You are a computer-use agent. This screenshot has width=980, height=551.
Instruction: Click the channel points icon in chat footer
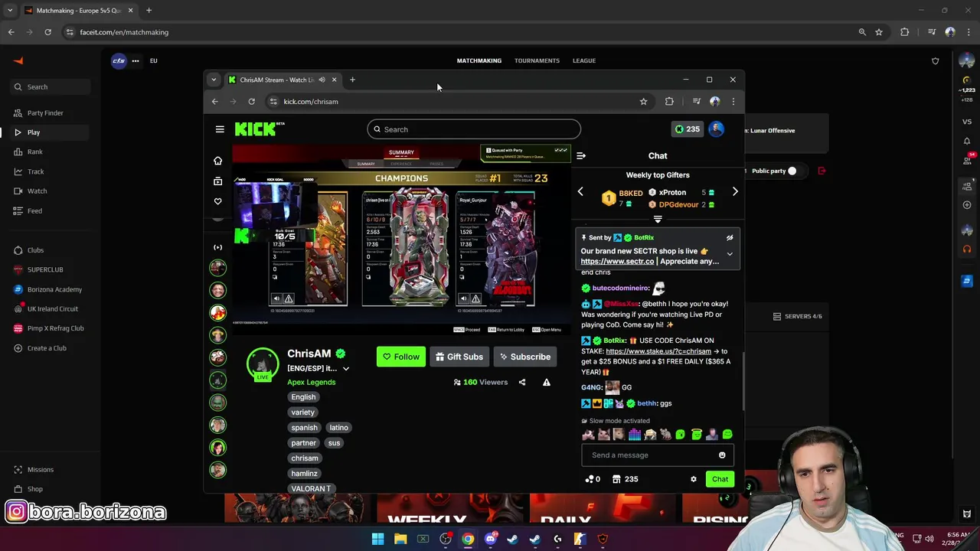tap(593, 479)
